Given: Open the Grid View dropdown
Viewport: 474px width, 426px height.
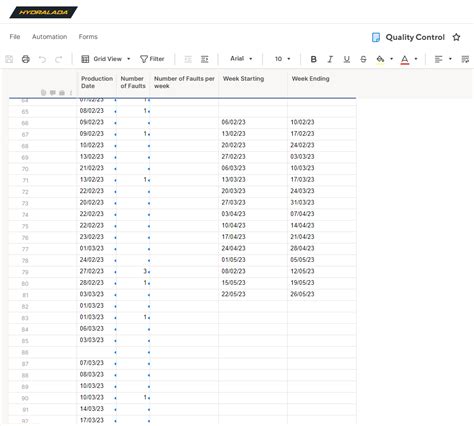Looking at the screenshot, I should pos(106,59).
